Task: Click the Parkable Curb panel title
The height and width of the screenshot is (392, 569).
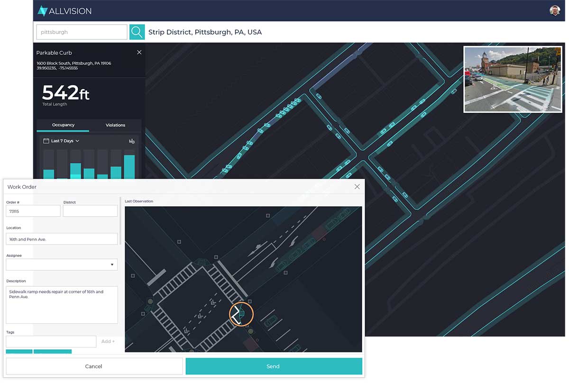Action: point(54,53)
